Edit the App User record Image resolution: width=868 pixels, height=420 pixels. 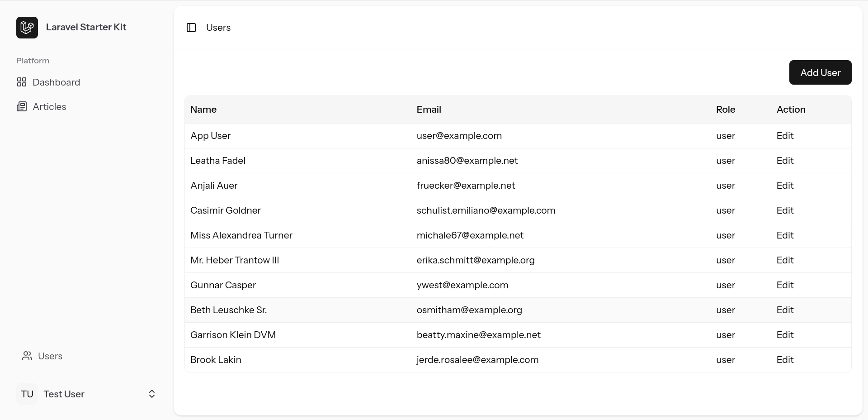tap(784, 136)
